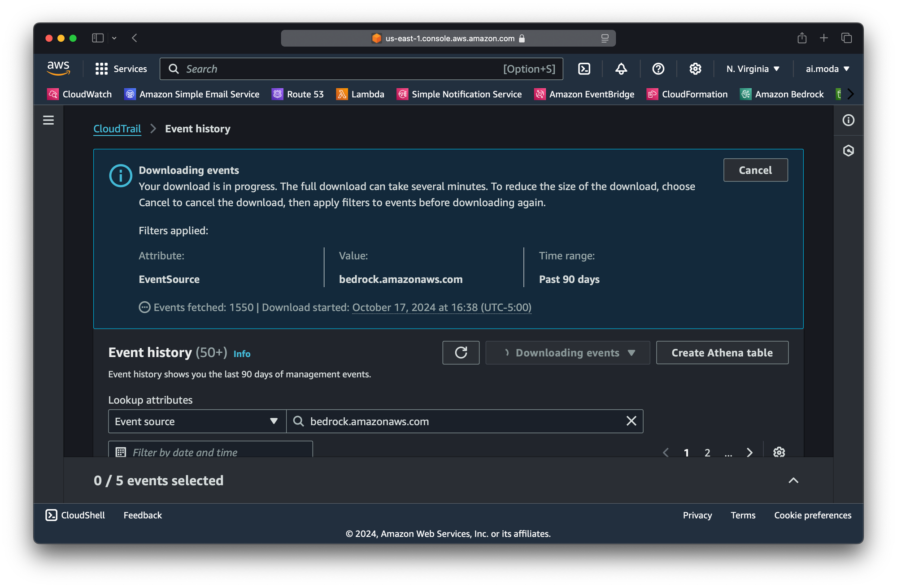Click the Create Athena table button
Image resolution: width=897 pixels, height=588 pixels.
point(722,353)
